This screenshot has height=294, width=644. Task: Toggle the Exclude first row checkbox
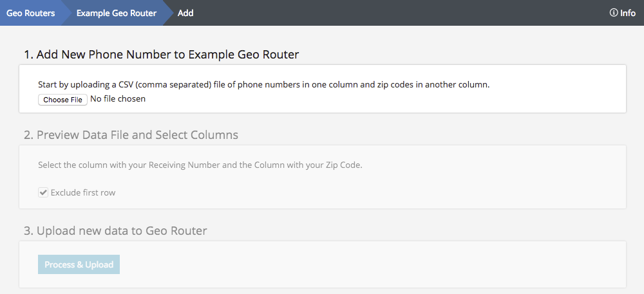click(x=43, y=192)
